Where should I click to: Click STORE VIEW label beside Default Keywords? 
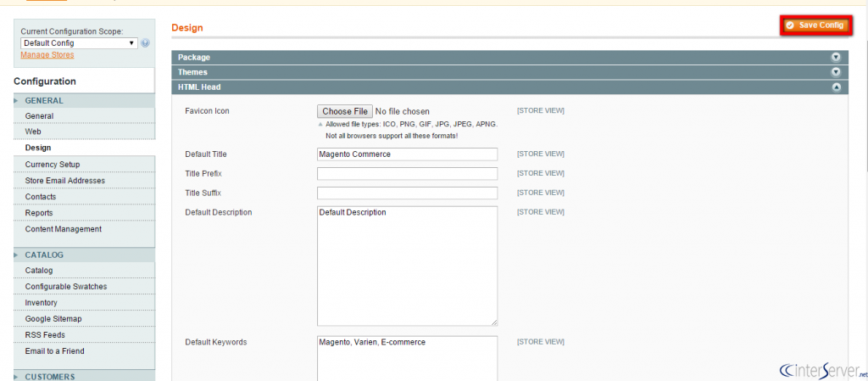(x=541, y=342)
